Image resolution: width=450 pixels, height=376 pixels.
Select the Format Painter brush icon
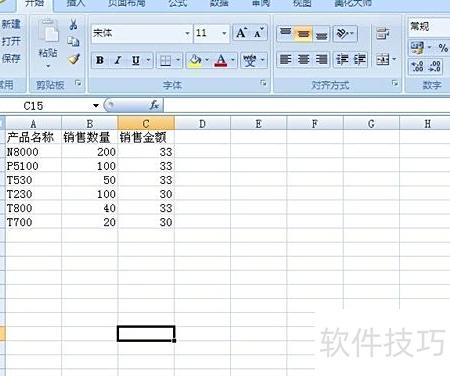[74, 59]
